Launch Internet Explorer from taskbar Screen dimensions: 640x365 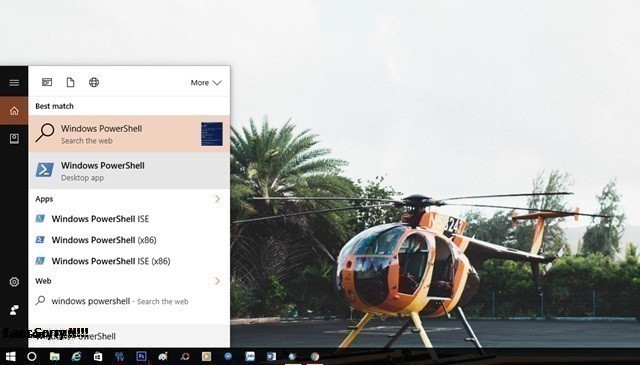(x=76, y=357)
